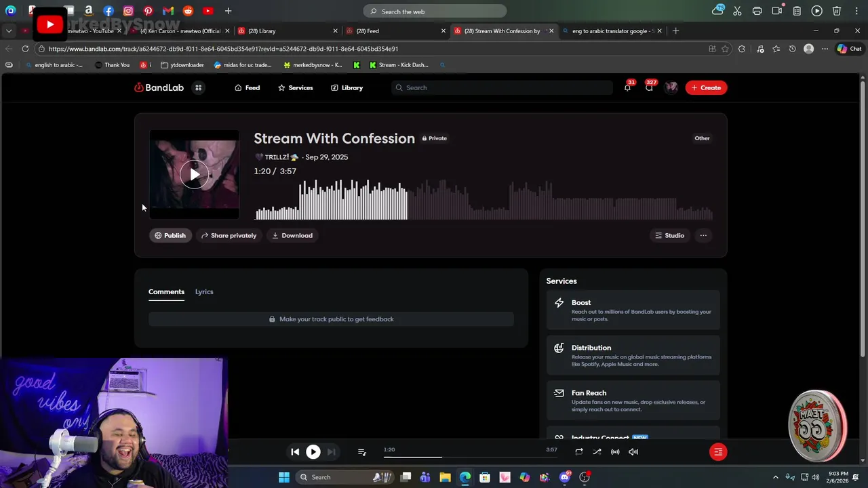Open the Amazon shortcut in top bar

tap(88, 11)
